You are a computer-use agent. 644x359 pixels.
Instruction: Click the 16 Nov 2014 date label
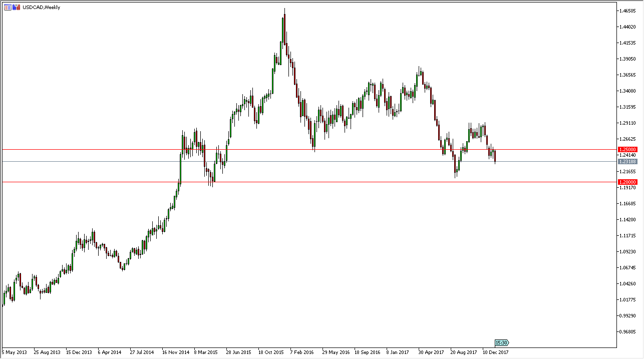pos(175,352)
